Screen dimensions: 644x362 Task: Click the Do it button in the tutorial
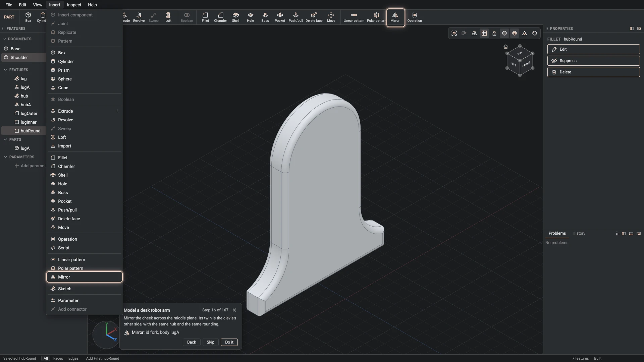[229, 342]
